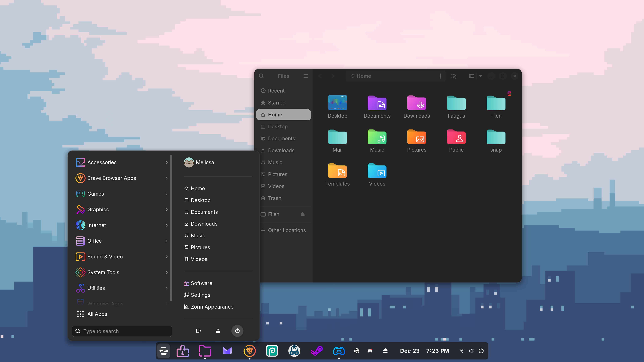Open the Files hamburger menu

tap(305, 76)
